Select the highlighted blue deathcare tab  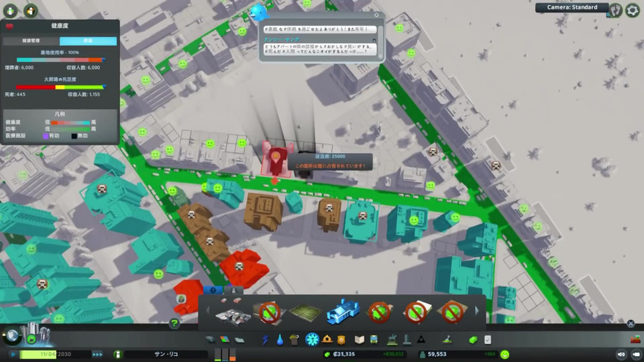click(88, 41)
